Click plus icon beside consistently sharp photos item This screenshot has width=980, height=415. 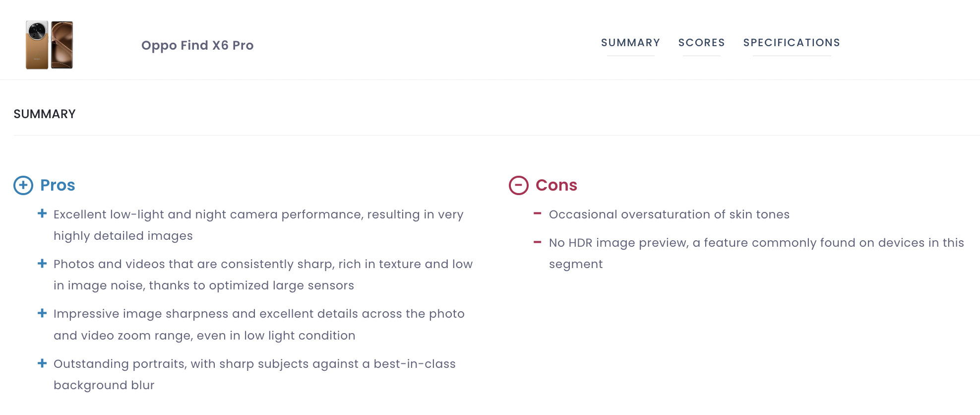(x=42, y=264)
